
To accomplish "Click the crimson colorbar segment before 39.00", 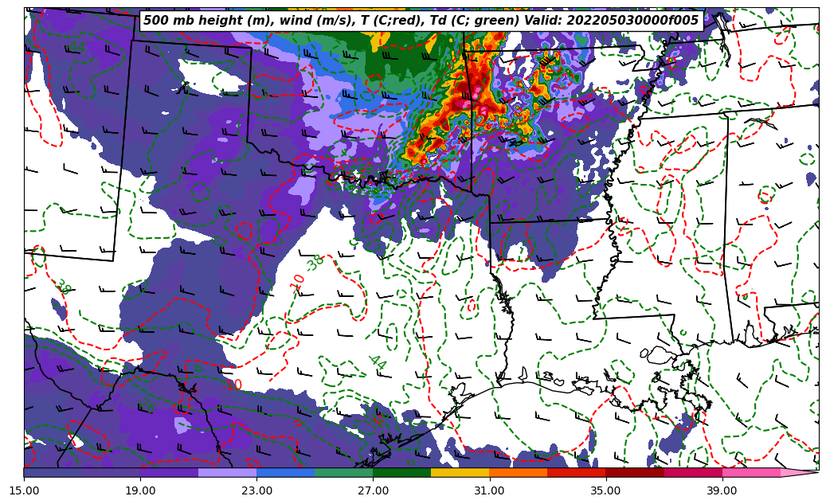I will pos(693,472).
